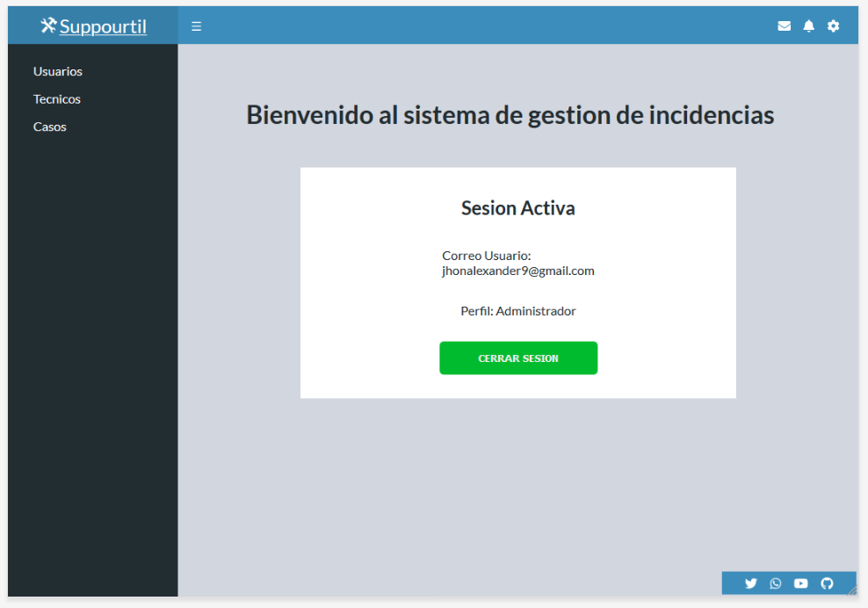Open the WhatsApp social icon

(x=776, y=583)
